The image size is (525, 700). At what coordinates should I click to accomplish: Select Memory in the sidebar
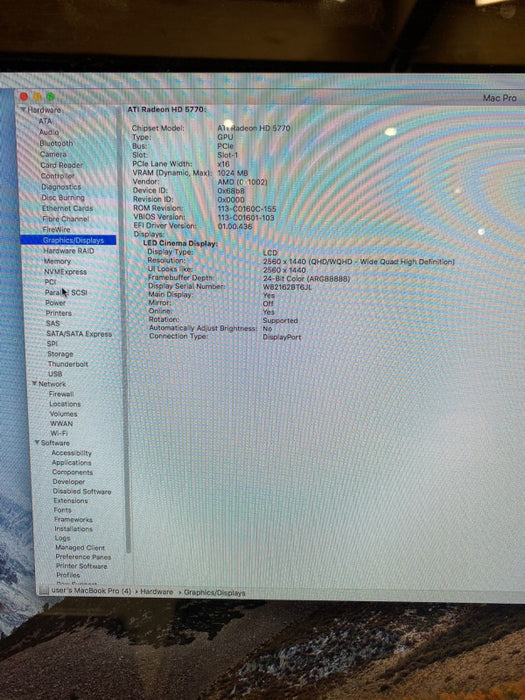tap(57, 261)
